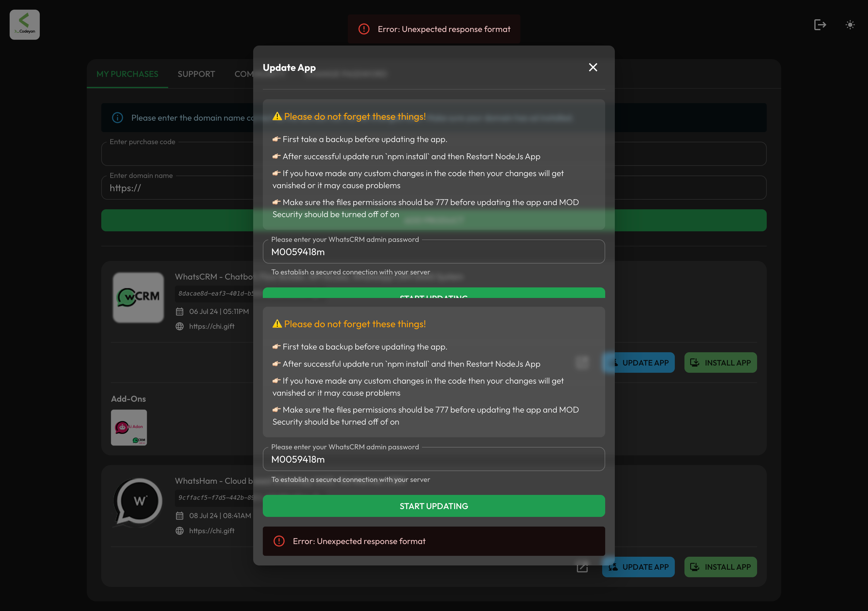Screen dimensions: 868x611
Task: Click the edit icon in the WhatsHam row
Action: point(582,567)
